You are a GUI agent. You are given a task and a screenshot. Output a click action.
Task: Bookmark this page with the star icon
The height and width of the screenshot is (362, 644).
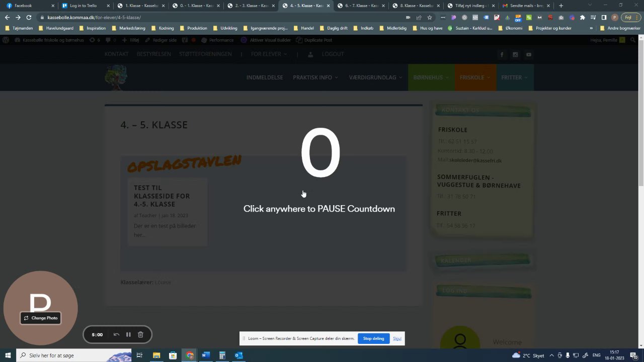pos(430,18)
